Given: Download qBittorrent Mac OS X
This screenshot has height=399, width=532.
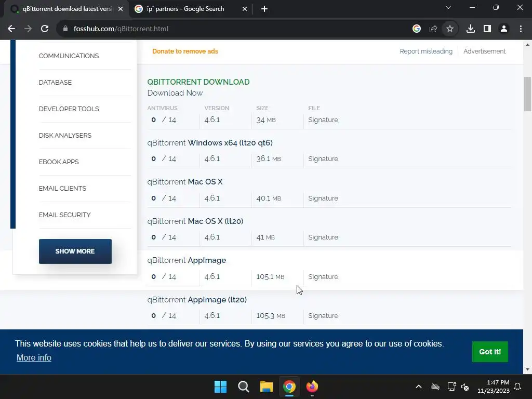Looking at the screenshot, I should pyautogui.click(x=185, y=182).
